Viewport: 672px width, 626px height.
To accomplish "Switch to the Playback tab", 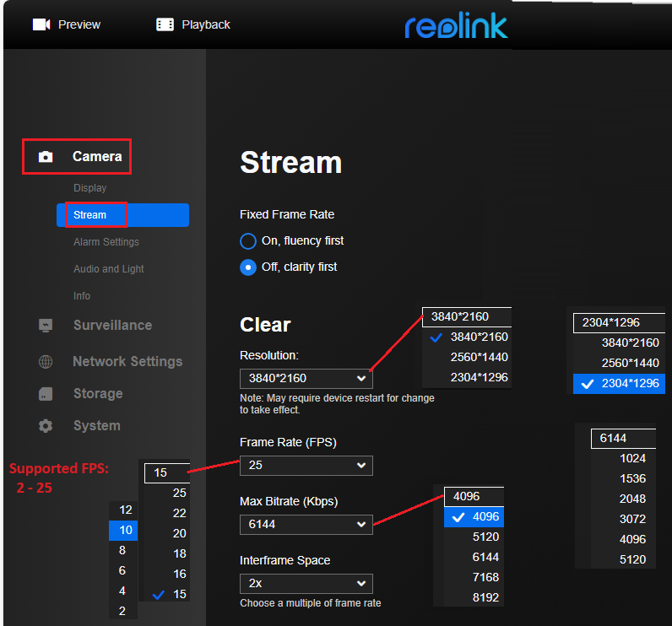I will 205,24.
